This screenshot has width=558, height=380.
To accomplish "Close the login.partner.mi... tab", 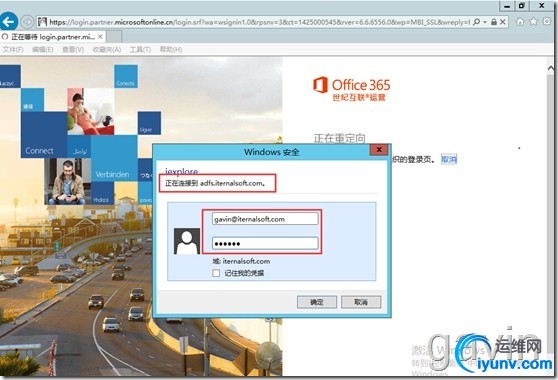I will coord(100,37).
